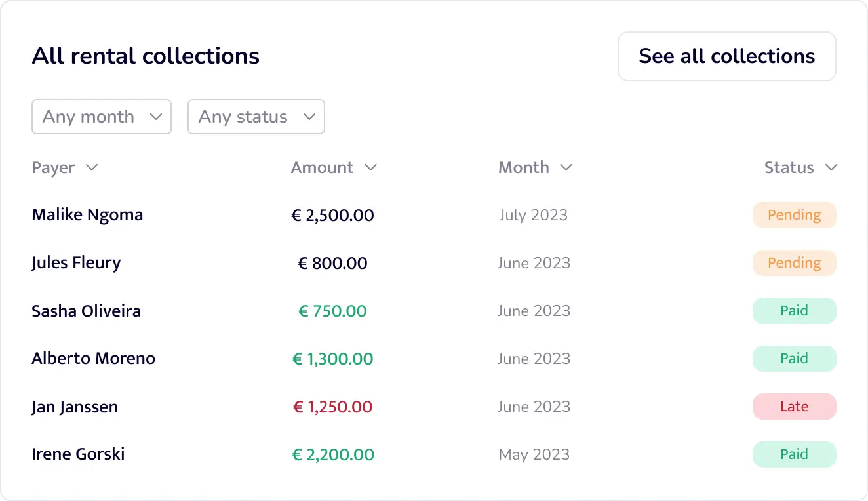Image resolution: width=868 pixels, height=501 pixels.
Task: Sort by the Status column chevron
Action: (831, 168)
